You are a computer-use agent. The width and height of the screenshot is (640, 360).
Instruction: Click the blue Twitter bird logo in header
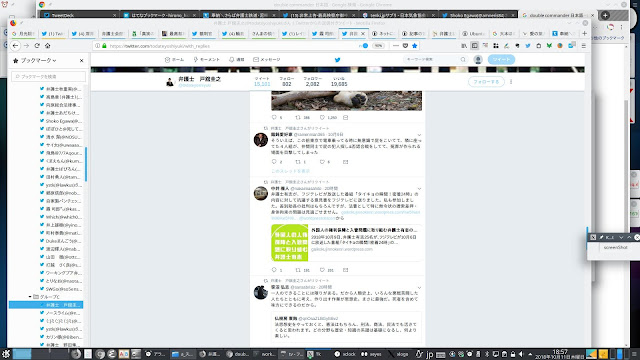click(x=337, y=60)
